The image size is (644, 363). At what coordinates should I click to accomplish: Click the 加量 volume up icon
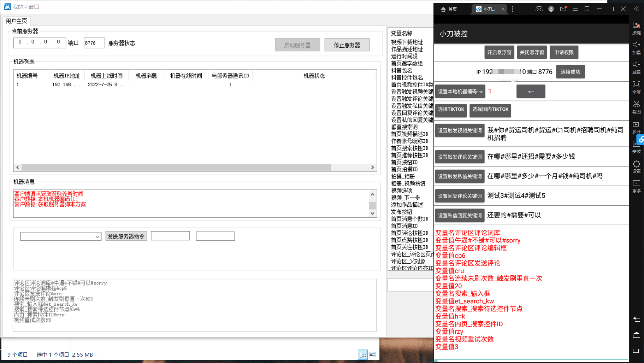click(636, 45)
